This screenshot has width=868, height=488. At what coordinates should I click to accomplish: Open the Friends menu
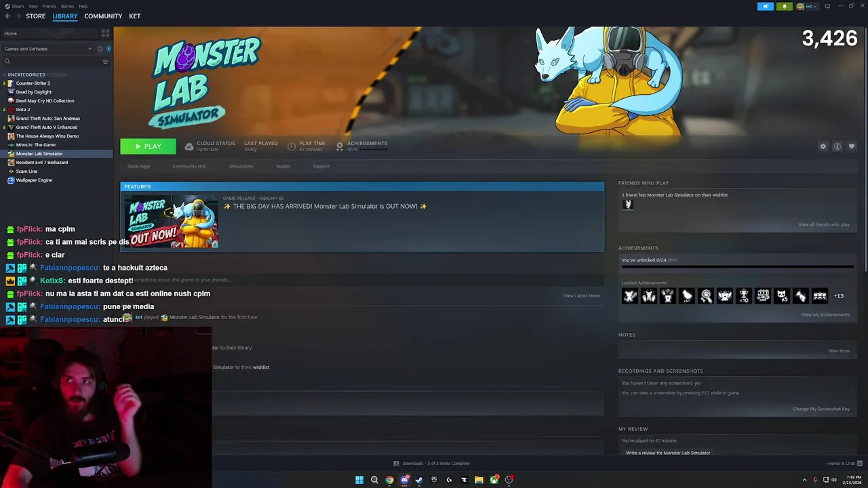pyautogui.click(x=49, y=6)
